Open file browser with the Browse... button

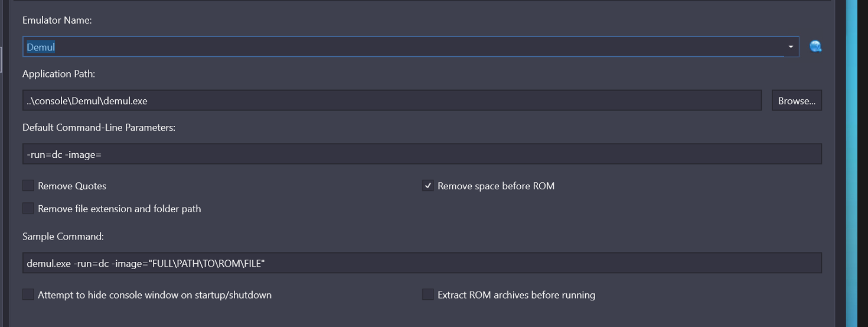point(797,101)
